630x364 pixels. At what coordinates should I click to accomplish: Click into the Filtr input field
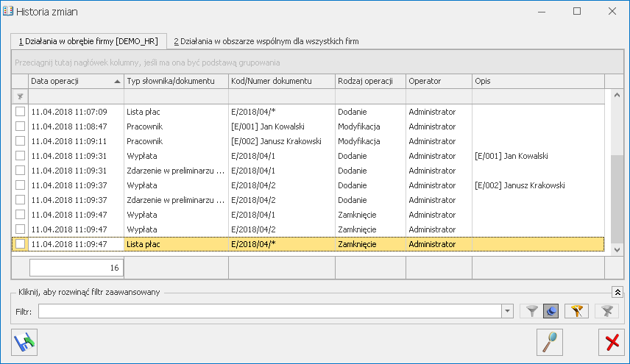click(270, 311)
